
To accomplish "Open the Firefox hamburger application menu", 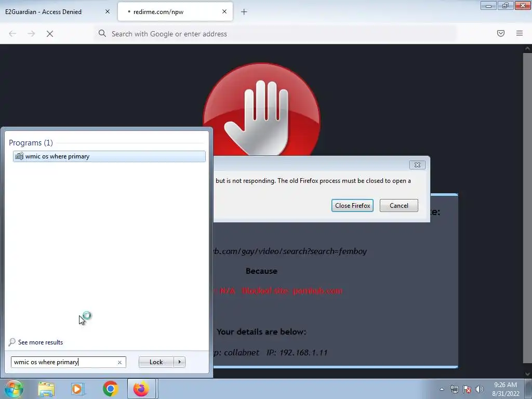I will [520, 33].
